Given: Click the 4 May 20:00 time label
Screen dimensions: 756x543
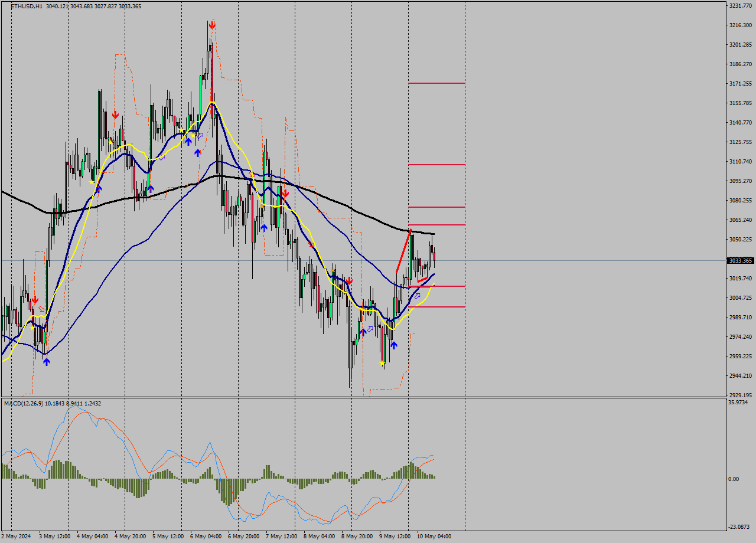Looking at the screenshot, I should click(x=131, y=537).
